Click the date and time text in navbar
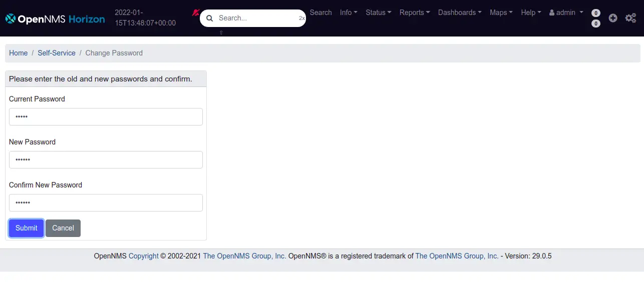 tap(145, 18)
